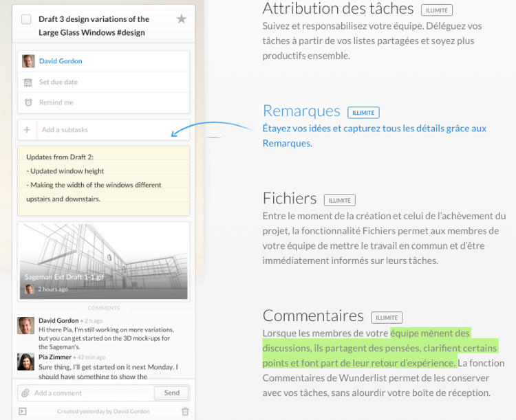The width and height of the screenshot is (516, 420).
Task: Click the alarm clock reminder icon
Action: [28, 103]
